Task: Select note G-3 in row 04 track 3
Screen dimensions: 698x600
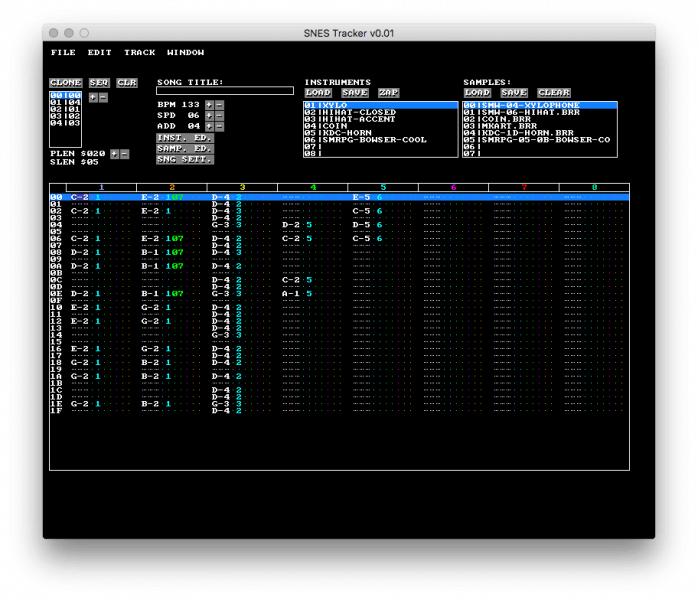Action: pyautogui.click(x=221, y=225)
